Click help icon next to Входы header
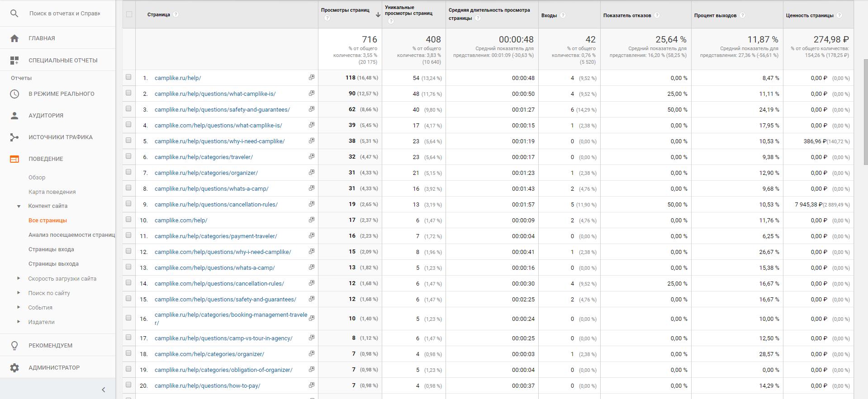 pos(563,15)
